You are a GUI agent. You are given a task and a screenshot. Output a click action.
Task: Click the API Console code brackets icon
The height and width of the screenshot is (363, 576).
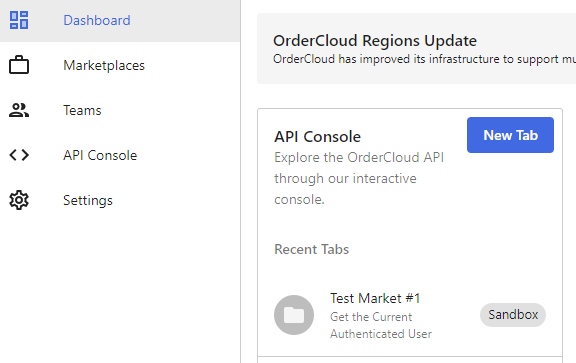19,155
